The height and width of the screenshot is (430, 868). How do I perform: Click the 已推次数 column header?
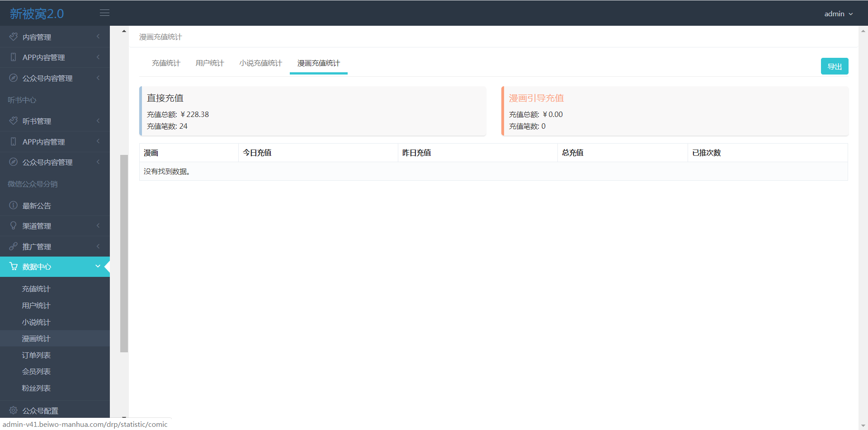click(x=768, y=153)
